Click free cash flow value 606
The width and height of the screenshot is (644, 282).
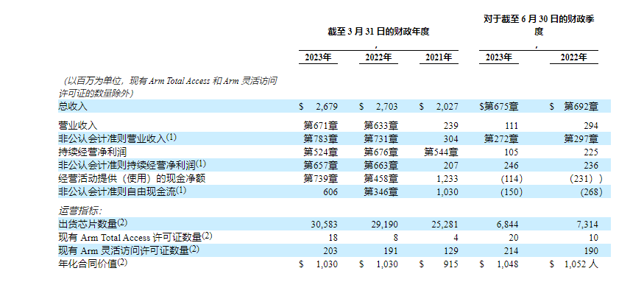(x=330, y=192)
